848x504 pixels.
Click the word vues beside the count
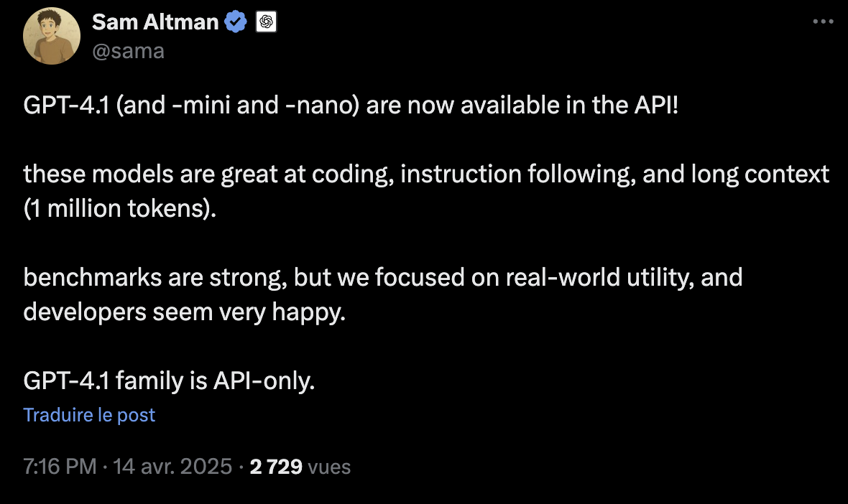[x=329, y=467]
